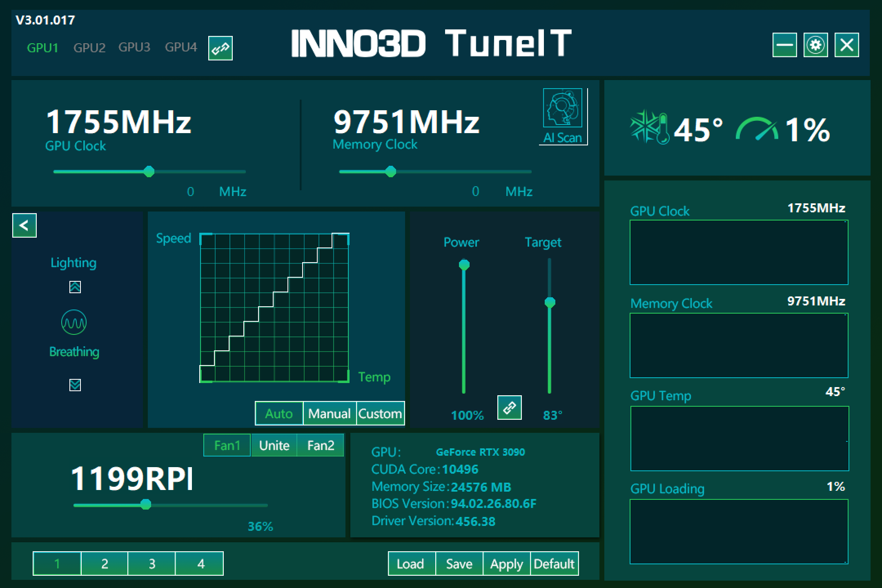Open settings via the gear icon
The width and height of the screenshot is (882, 588).
pos(815,45)
